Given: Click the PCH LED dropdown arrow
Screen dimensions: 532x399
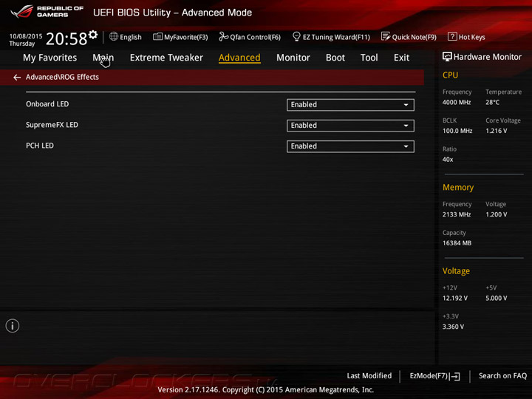Looking at the screenshot, I should point(406,146).
